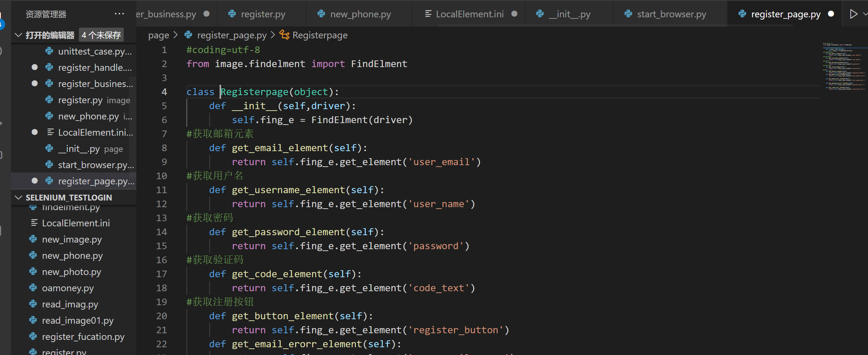This screenshot has width=868, height=355.
Task: Click unsaved dot on register_page.py tab
Action: click(831, 14)
